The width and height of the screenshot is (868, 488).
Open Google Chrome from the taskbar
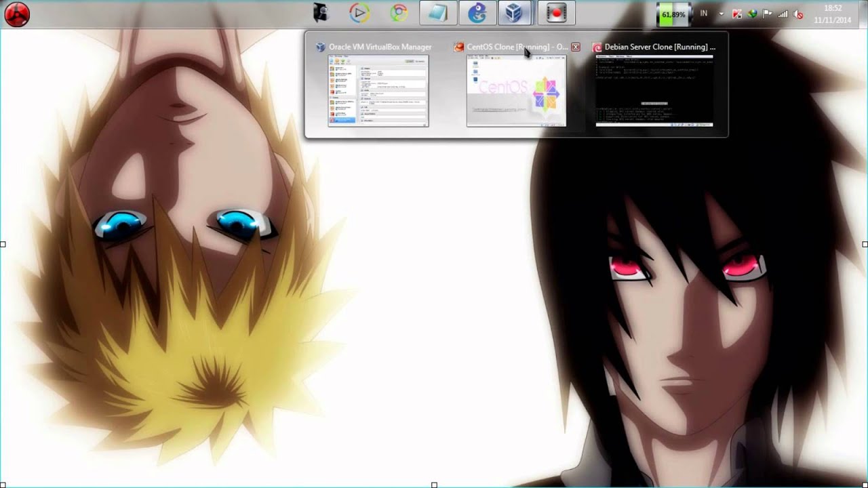point(399,13)
